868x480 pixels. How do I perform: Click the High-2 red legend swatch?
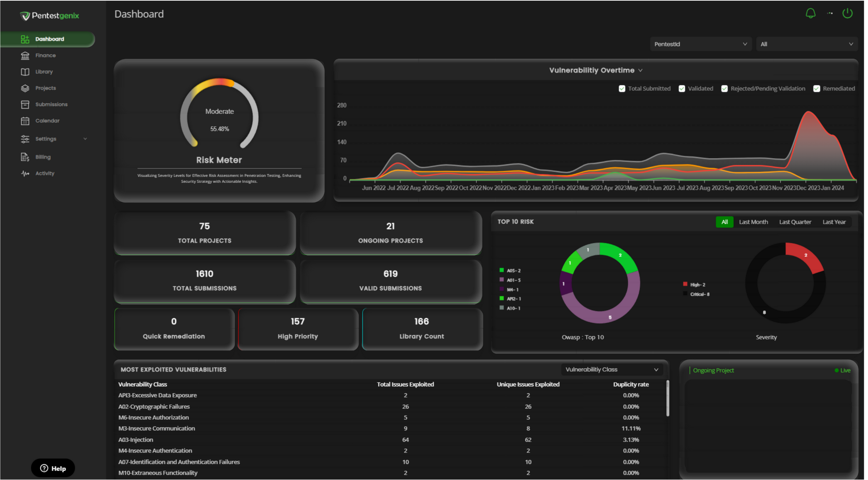[685, 284]
